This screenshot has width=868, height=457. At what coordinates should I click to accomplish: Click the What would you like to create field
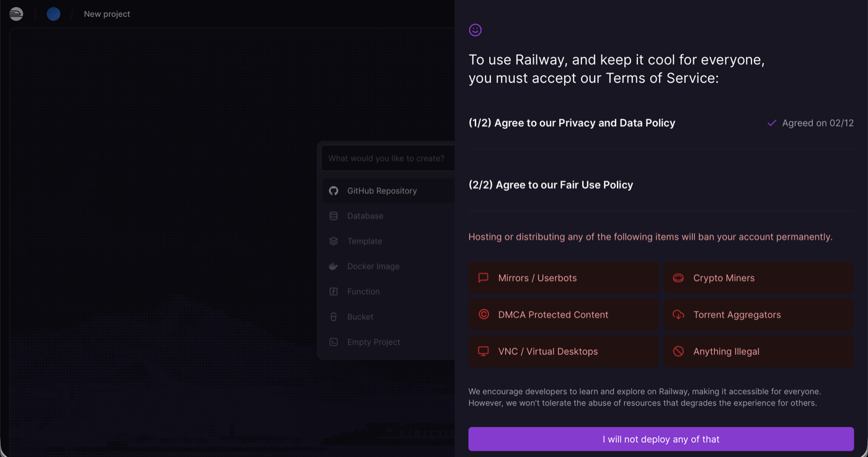pyautogui.click(x=386, y=158)
